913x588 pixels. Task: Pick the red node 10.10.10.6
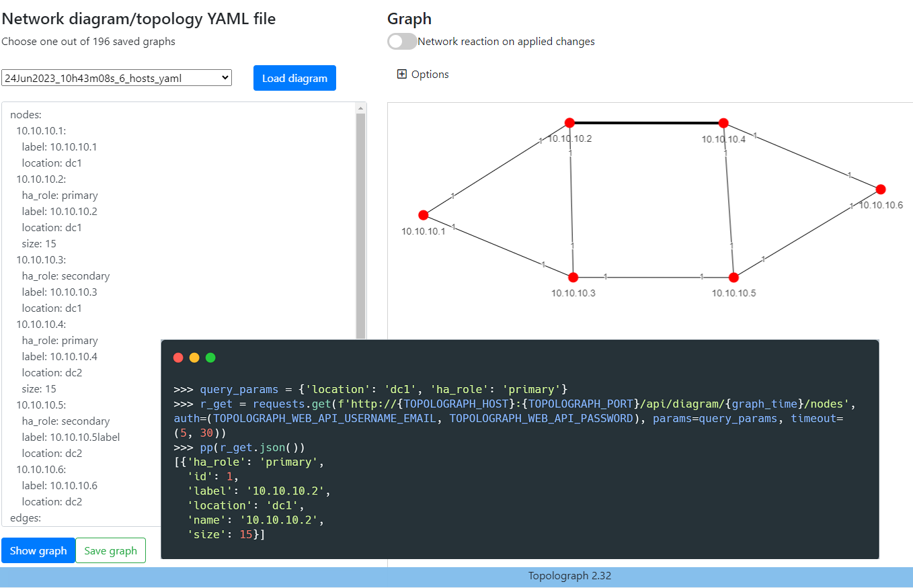(x=881, y=190)
